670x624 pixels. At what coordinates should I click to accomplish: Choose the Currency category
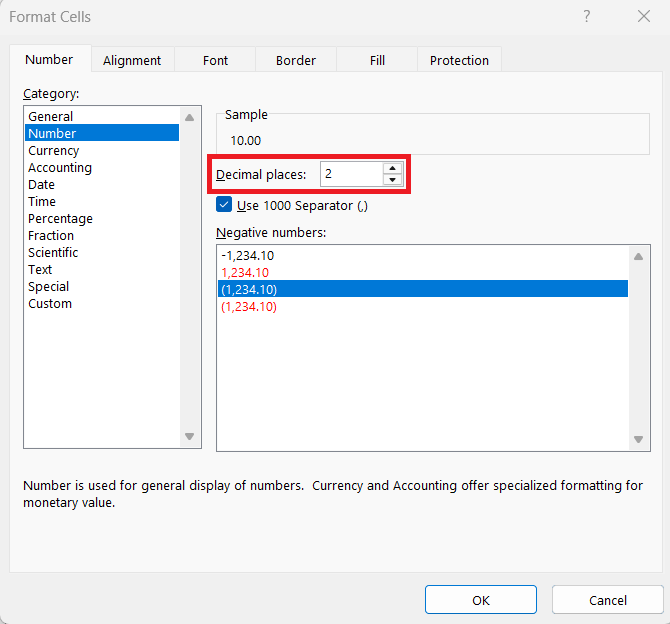click(x=102, y=150)
